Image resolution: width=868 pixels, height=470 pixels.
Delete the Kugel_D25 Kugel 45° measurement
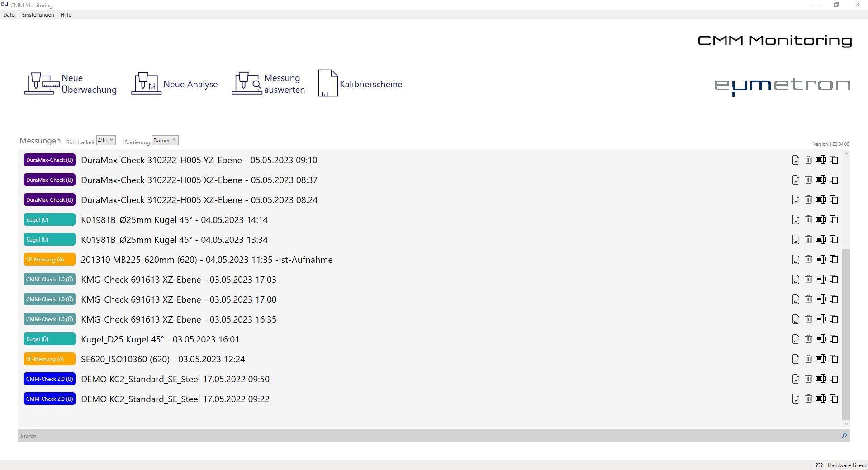(808, 339)
